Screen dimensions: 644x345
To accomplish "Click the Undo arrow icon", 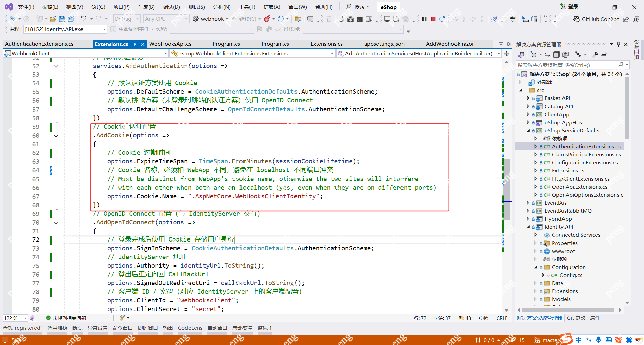I will click(83, 19).
